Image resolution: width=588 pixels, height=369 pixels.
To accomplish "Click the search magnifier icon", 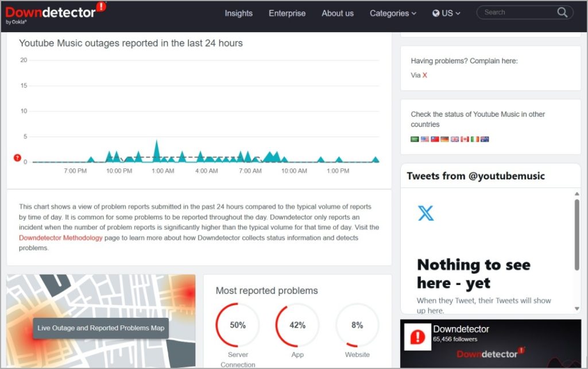I will pos(562,13).
